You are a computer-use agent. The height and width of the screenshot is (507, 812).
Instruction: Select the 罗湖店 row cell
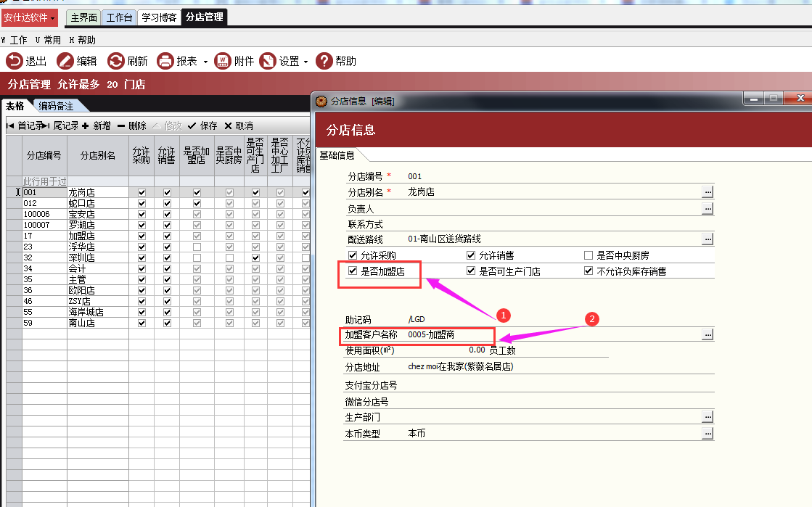(x=98, y=225)
